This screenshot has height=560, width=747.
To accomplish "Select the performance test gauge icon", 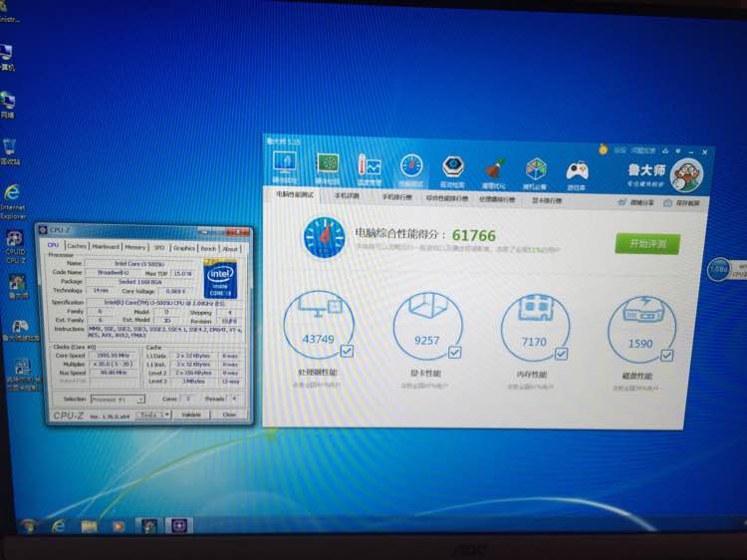I will click(x=411, y=166).
